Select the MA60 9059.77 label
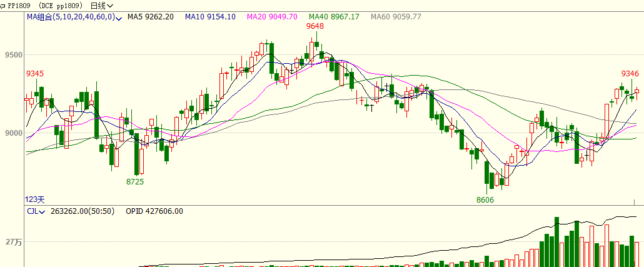The width and height of the screenshot is (644, 267). (396, 17)
